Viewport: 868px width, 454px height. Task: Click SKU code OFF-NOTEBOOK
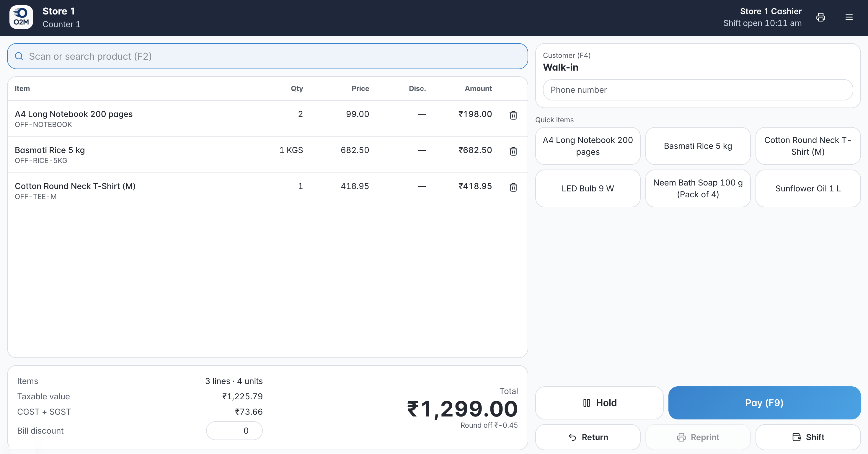coord(43,125)
